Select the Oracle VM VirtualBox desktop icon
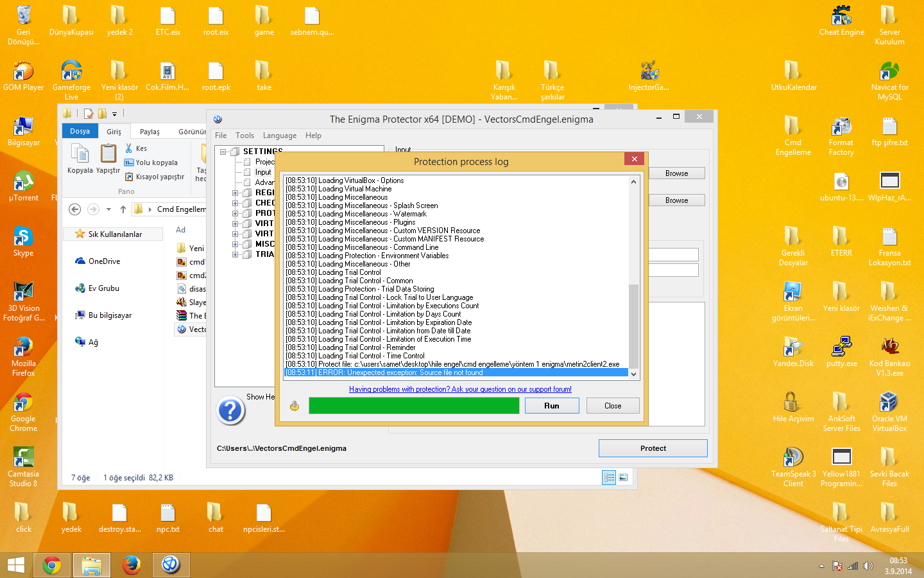This screenshot has height=578, width=924. (889, 412)
